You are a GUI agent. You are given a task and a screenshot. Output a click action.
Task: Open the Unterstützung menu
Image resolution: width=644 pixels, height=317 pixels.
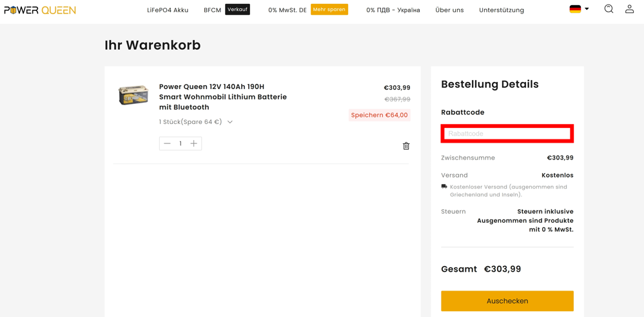pos(502,10)
